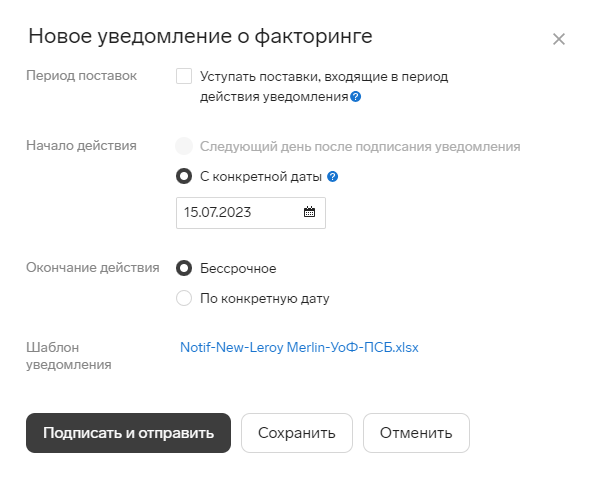The image size is (594, 483).
Task: Enable 'Уступать поставки' checkbox
Action: click(184, 76)
